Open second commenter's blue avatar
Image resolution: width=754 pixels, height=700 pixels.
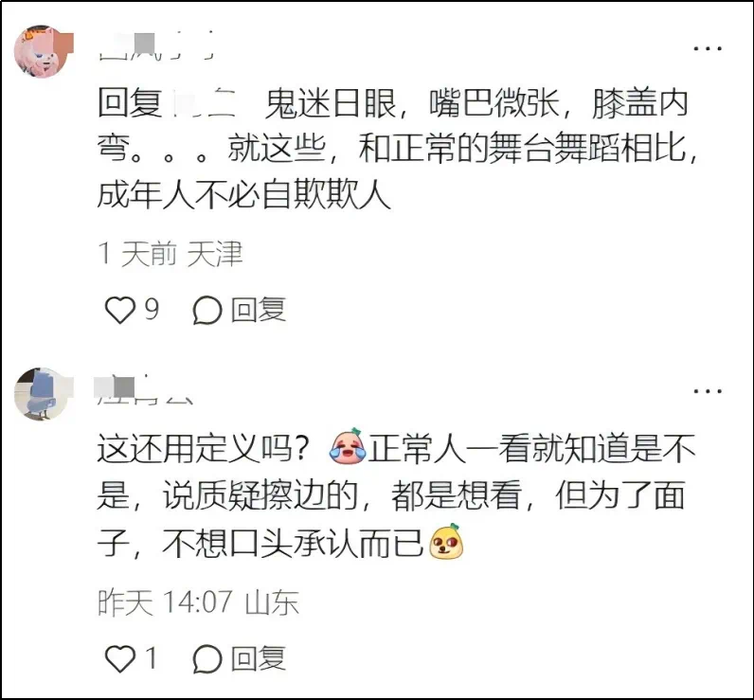point(42,394)
